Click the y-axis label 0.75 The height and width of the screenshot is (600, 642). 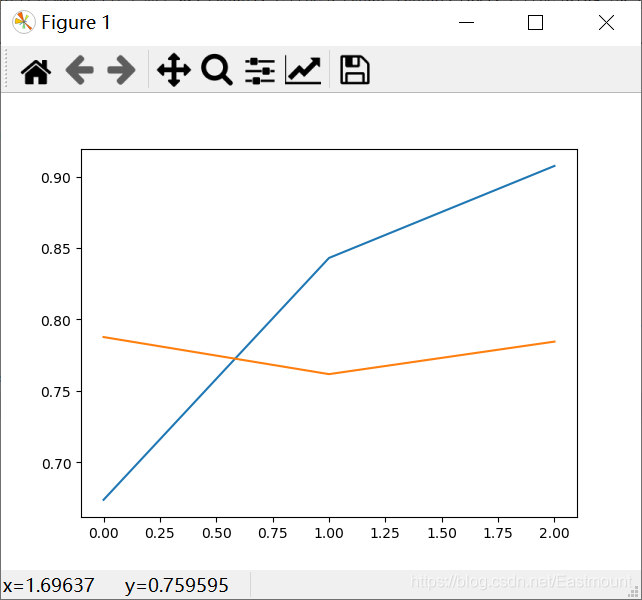click(x=56, y=392)
